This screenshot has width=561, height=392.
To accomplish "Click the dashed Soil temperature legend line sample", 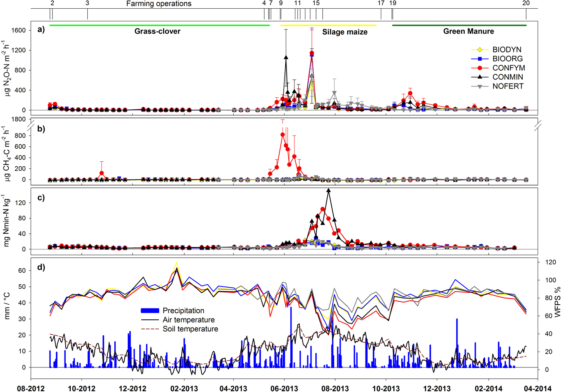I will pyautogui.click(x=149, y=329).
